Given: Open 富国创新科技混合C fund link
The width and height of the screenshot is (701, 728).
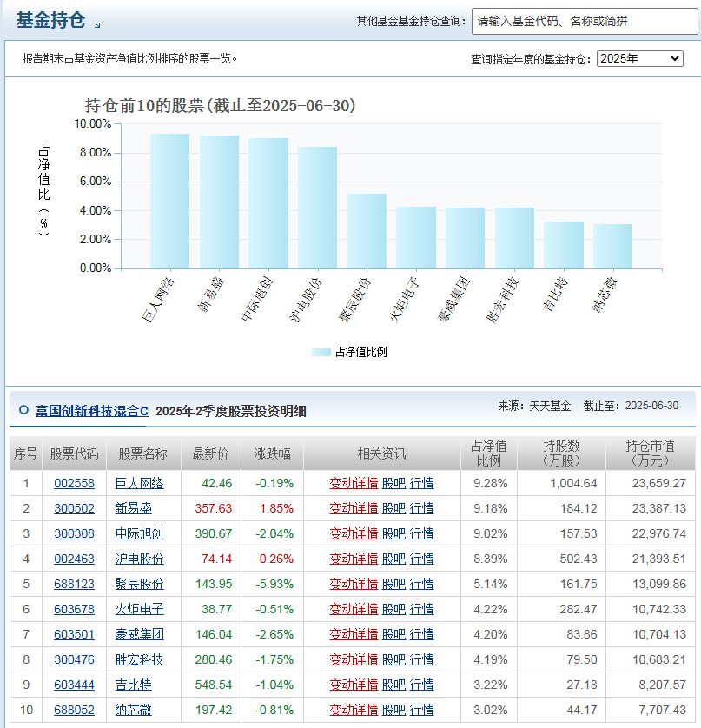Looking at the screenshot, I should coord(91,411).
